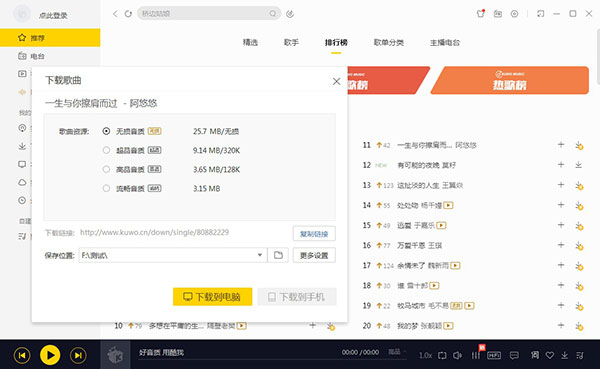The width and height of the screenshot is (600, 369).
Task: Show desktop lyrics with the 词 icon
Action: (x=535, y=356)
